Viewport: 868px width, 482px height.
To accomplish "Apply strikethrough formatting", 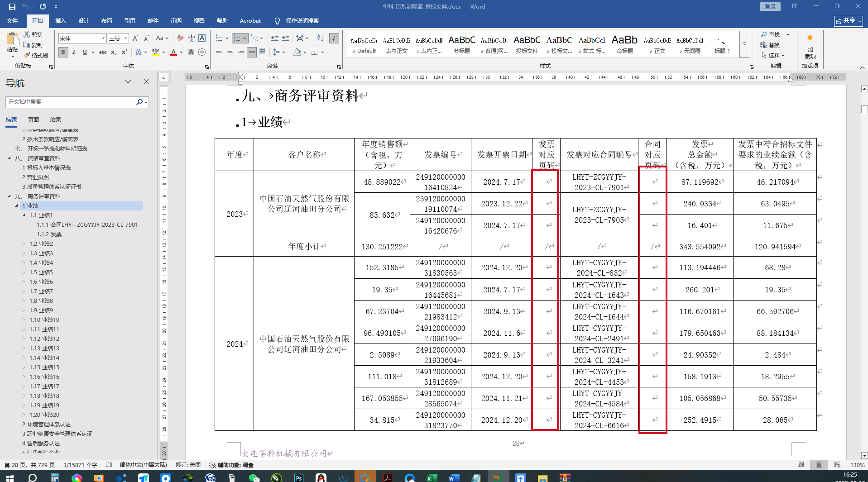I will tap(103, 52).
